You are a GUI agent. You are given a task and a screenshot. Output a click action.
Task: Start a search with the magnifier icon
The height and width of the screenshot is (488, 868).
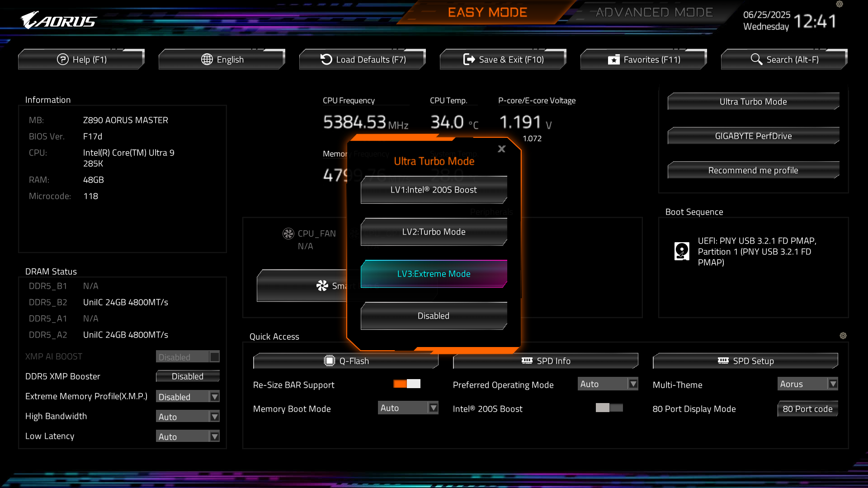pyautogui.click(x=756, y=59)
